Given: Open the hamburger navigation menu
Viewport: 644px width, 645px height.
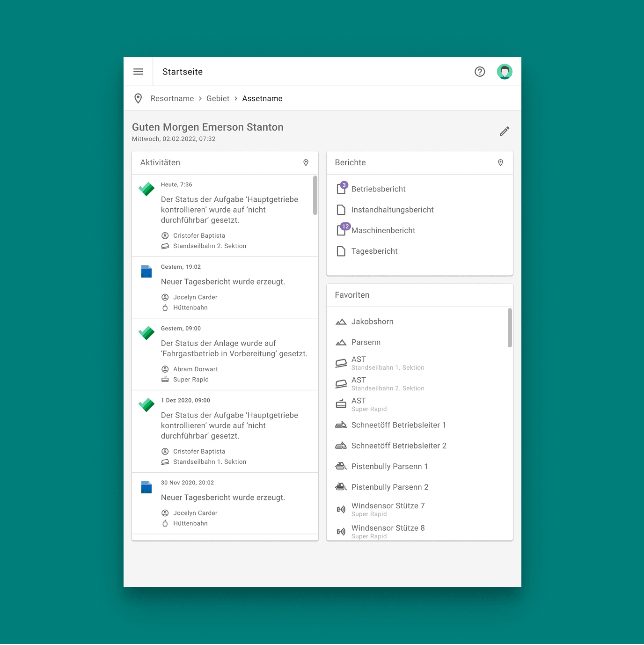Looking at the screenshot, I should click(138, 71).
